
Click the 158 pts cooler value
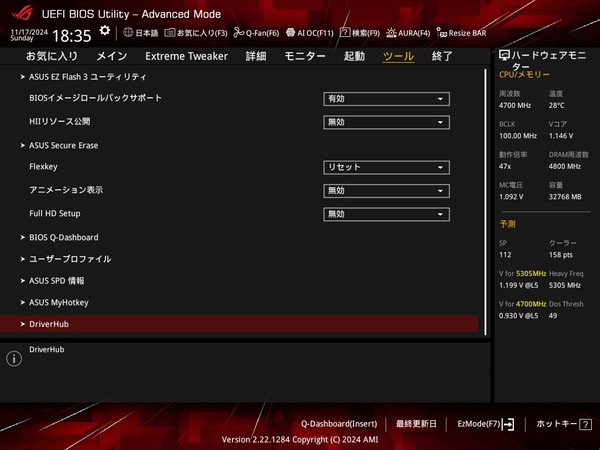coord(561,255)
